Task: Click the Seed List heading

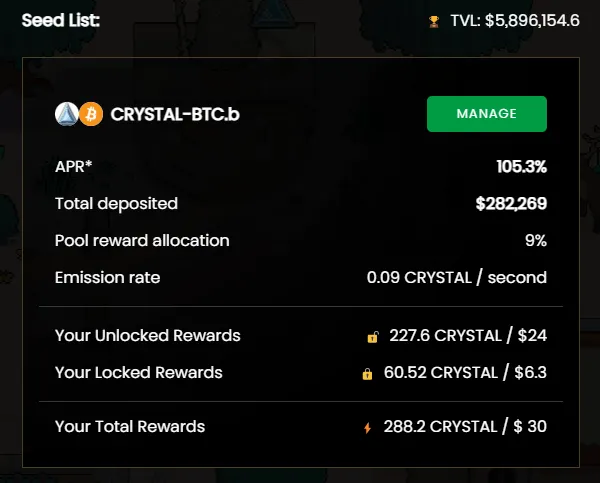Action: click(61, 20)
